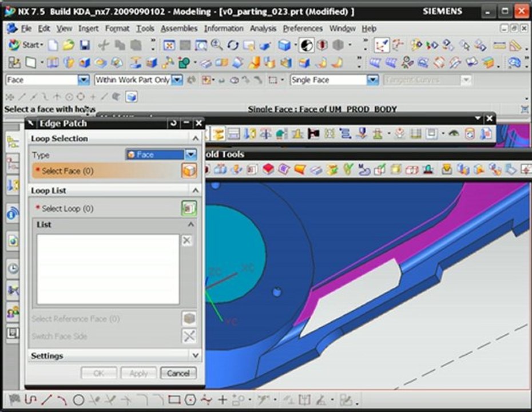Click the Open folder icon
This screenshot has width=532, height=412.
tap(69, 45)
